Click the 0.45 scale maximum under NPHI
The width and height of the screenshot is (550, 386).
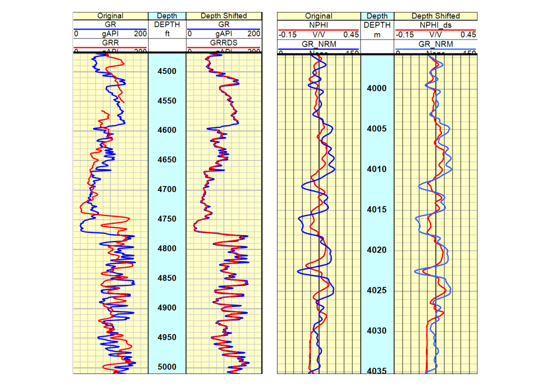pos(351,35)
